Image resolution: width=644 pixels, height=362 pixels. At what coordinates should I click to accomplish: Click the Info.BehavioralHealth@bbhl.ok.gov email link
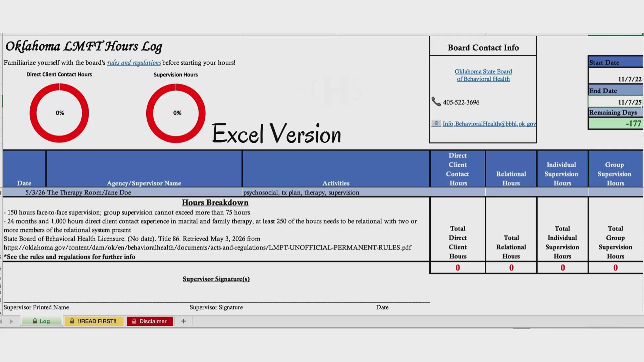pyautogui.click(x=489, y=124)
